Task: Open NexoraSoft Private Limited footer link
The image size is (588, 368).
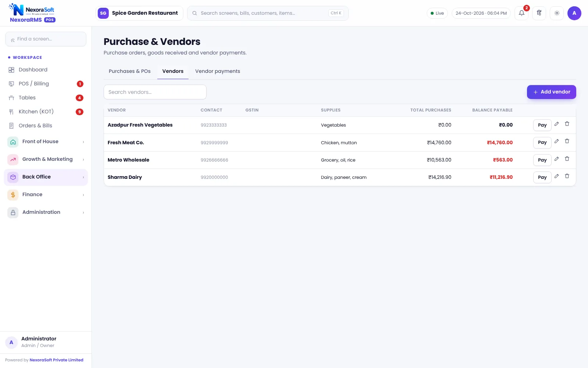Action: 56,360
